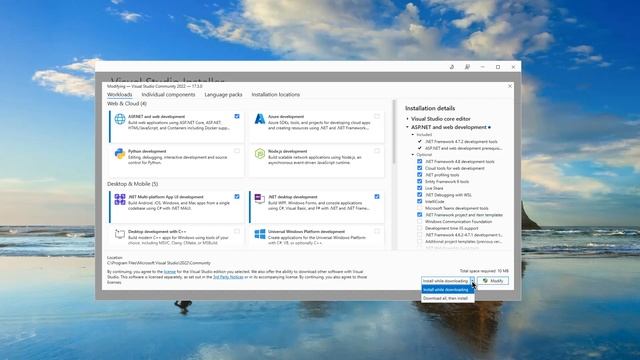Collapse the Included components group
640x360 pixels.
[413, 134]
